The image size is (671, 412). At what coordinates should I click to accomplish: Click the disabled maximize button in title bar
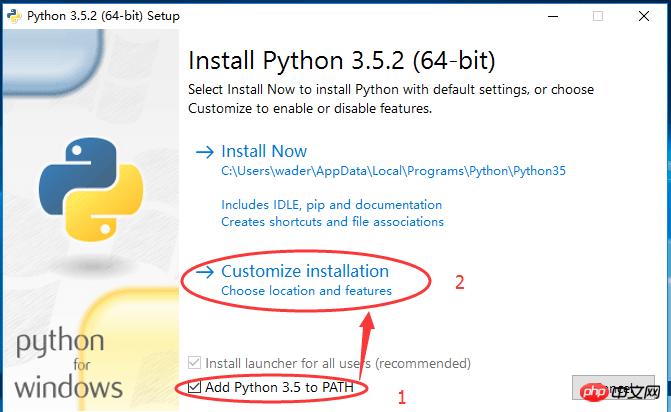(598, 16)
